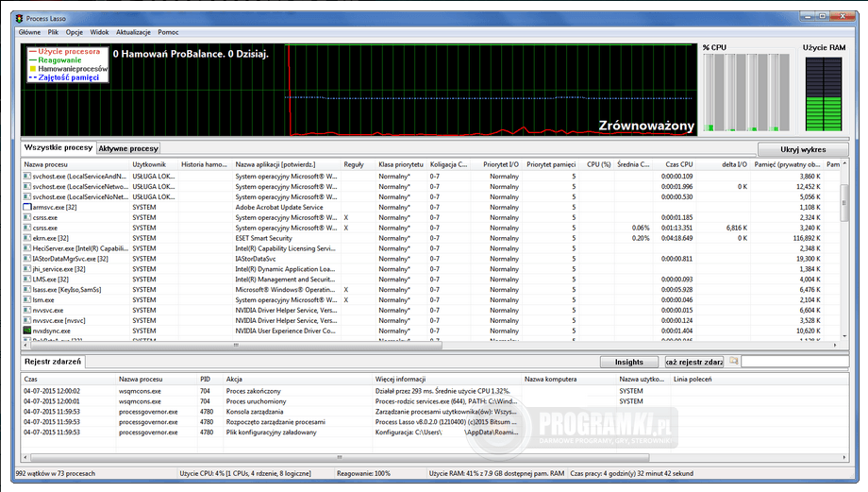
Task: Select the nvvsvc.exe process row
Action: point(431,311)
